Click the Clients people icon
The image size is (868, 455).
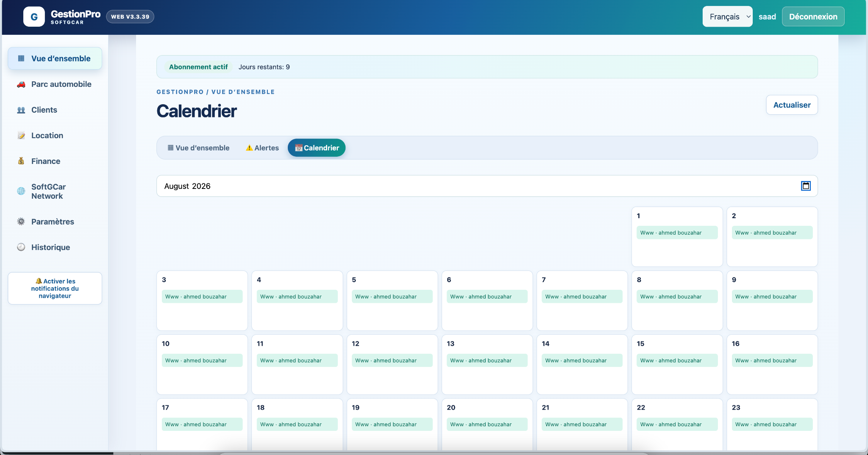(x=21, y=110)
